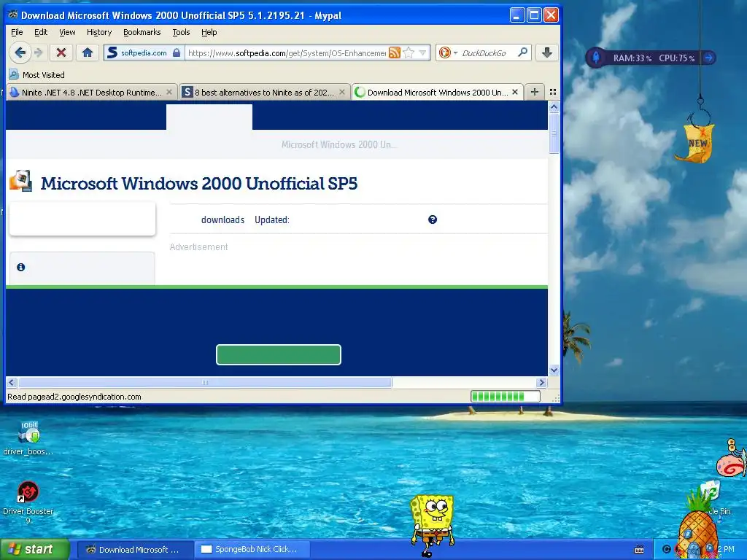Click the hanging NEW tag widget

[x=695, y=142]
